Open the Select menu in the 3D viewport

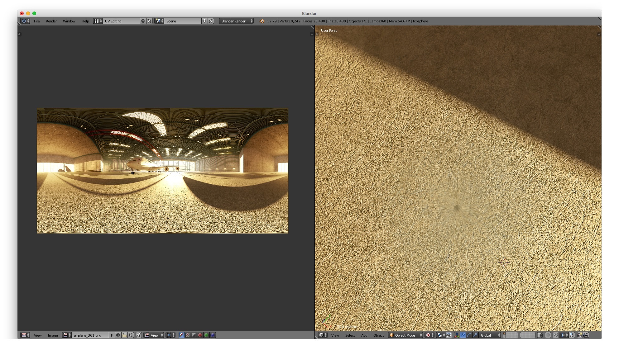[350, 335]
